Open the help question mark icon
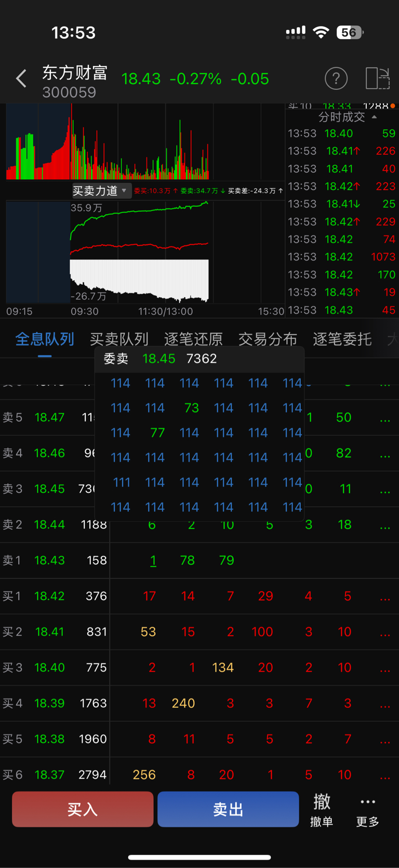The width and height of the screenshot is (399, 868). point(336,78)
